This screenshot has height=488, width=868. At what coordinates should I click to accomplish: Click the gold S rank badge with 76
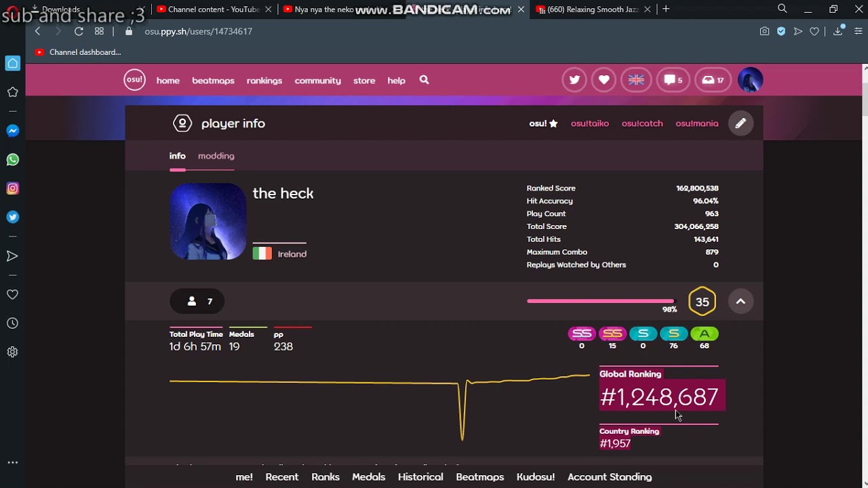(673, 333)
